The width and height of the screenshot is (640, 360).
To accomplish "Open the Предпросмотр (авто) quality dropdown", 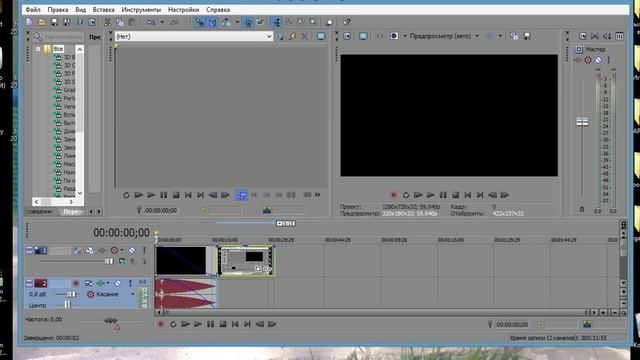I will pos(477,36).
